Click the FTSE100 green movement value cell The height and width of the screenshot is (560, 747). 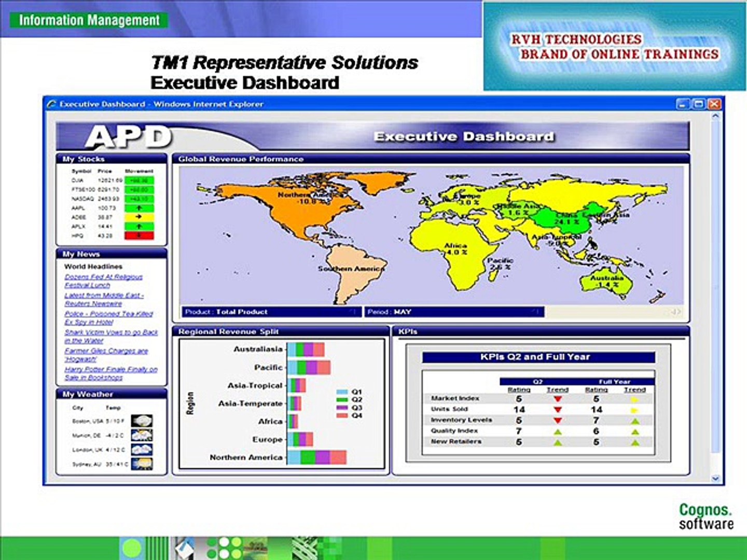pos(139,190)
